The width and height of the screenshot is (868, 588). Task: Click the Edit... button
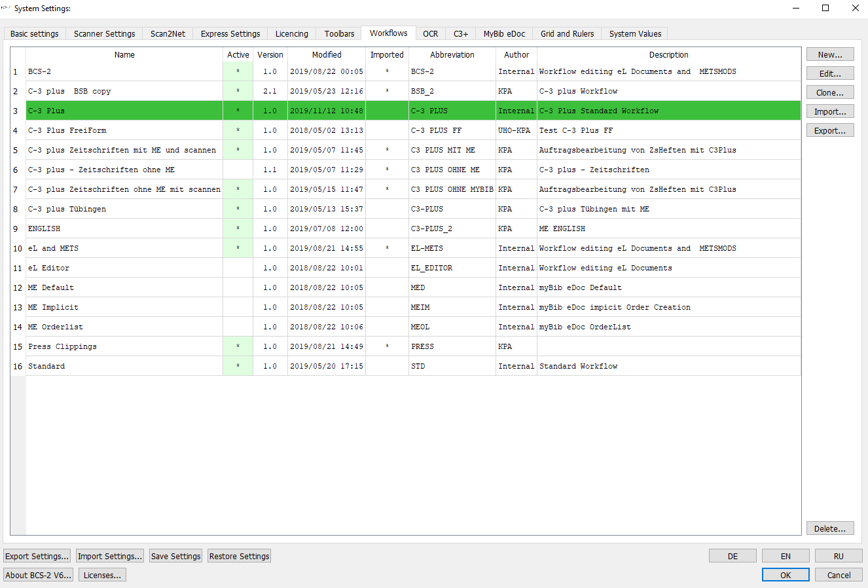[830, 73]
